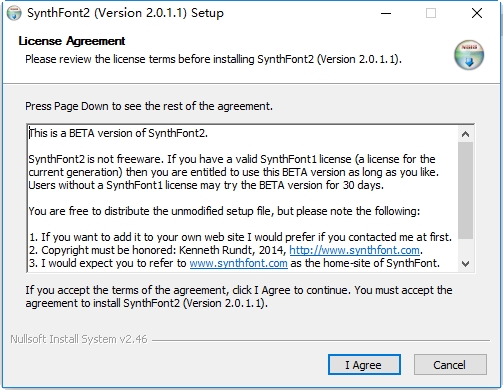Image resolution: width=503 pixels, height=390 pixels.
Task: Cancel the SynthFont2 installation
Action: [450, 365]
